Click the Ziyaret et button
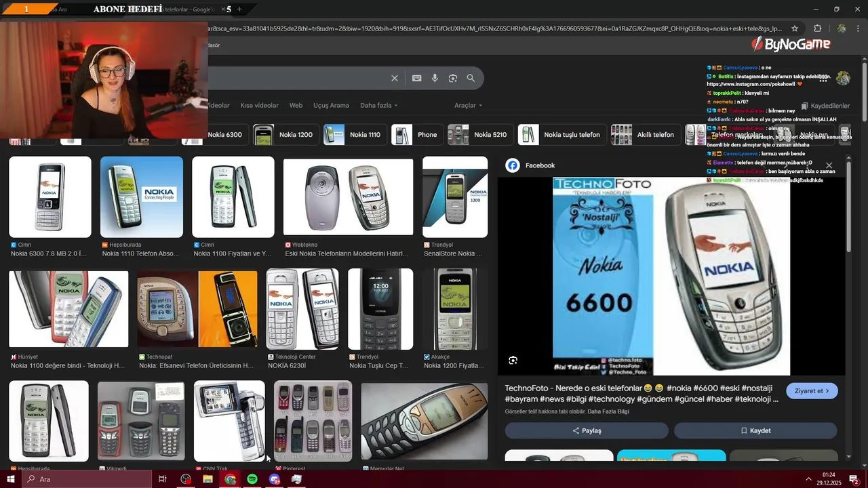Screen dimensions: 868x488 812,391
